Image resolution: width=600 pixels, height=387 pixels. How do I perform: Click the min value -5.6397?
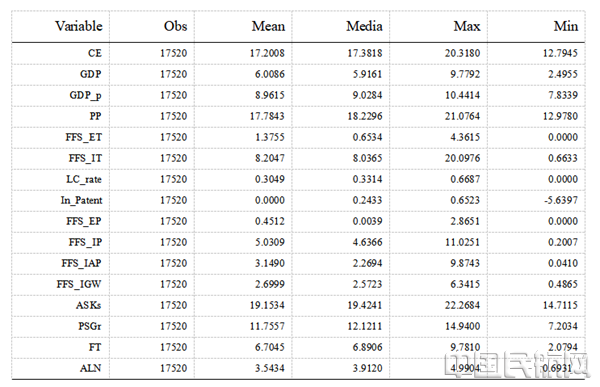coord(561,200)
